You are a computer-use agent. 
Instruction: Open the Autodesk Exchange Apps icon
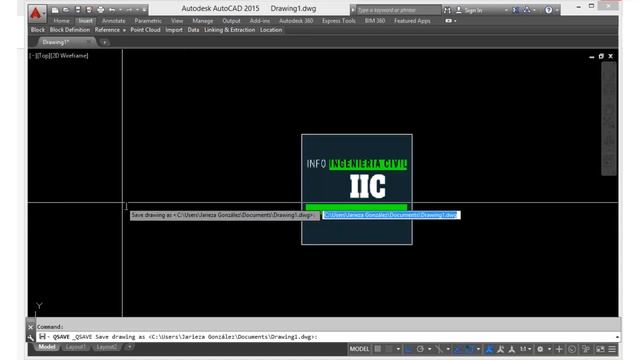(x=516, y=10)
